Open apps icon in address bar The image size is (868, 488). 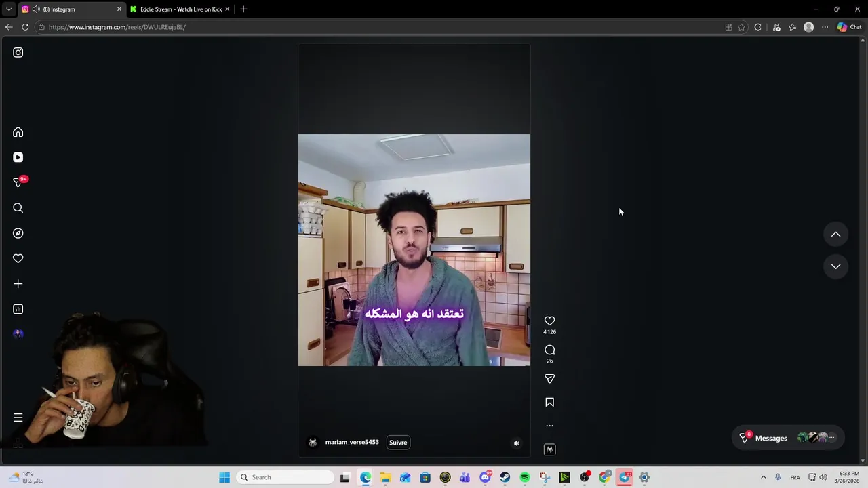(728, 27)
